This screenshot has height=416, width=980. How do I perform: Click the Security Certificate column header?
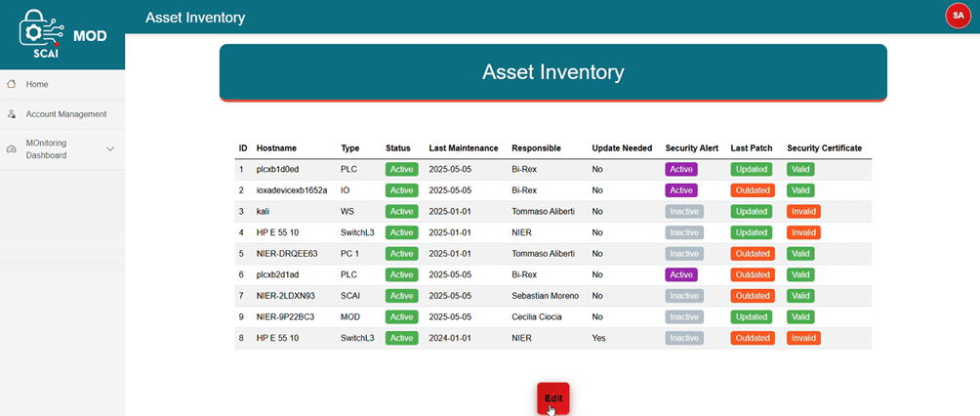[825, 148]
